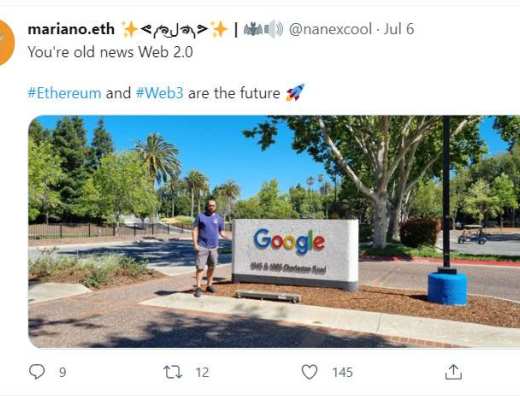Open the Jul 6 timestamp permalink

point(399,29)
